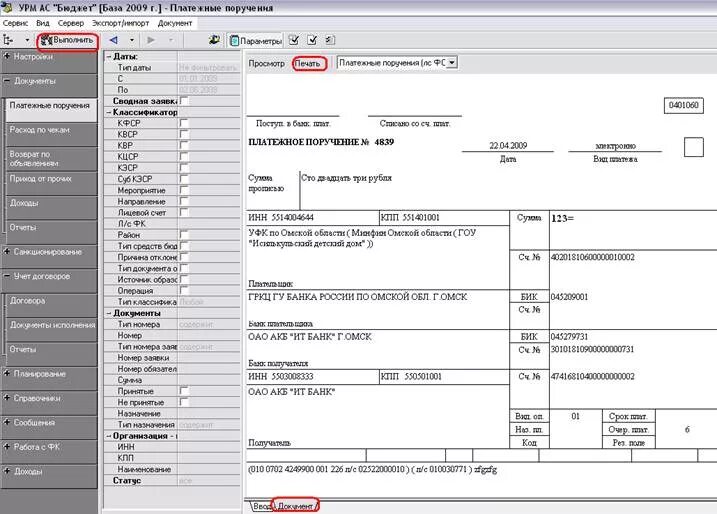Open the Вид menu
Screen dimensions: 717x514
coord(43,23)
